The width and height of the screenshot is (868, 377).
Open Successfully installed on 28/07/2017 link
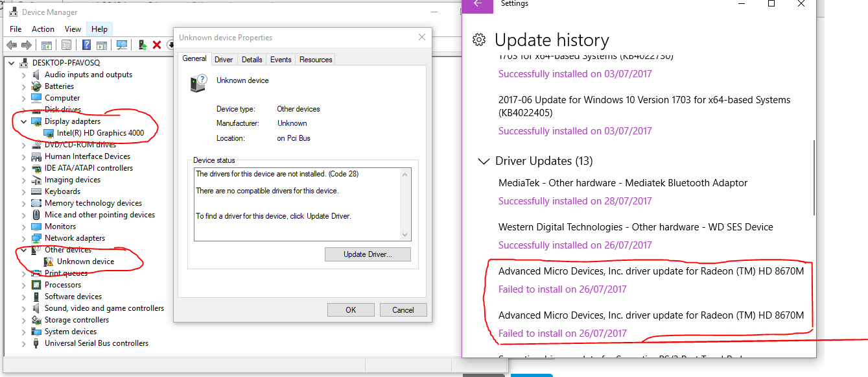tap(575, 201)
